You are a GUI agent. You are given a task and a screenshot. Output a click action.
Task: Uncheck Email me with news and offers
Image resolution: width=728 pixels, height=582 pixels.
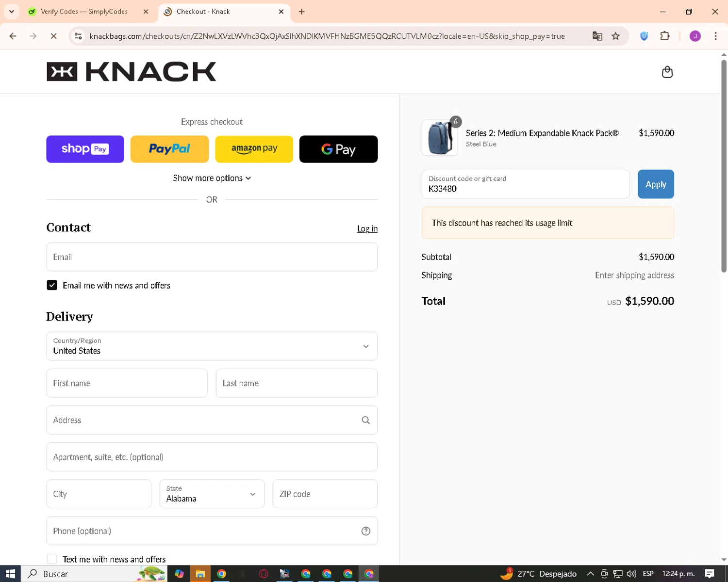[52, 285]
